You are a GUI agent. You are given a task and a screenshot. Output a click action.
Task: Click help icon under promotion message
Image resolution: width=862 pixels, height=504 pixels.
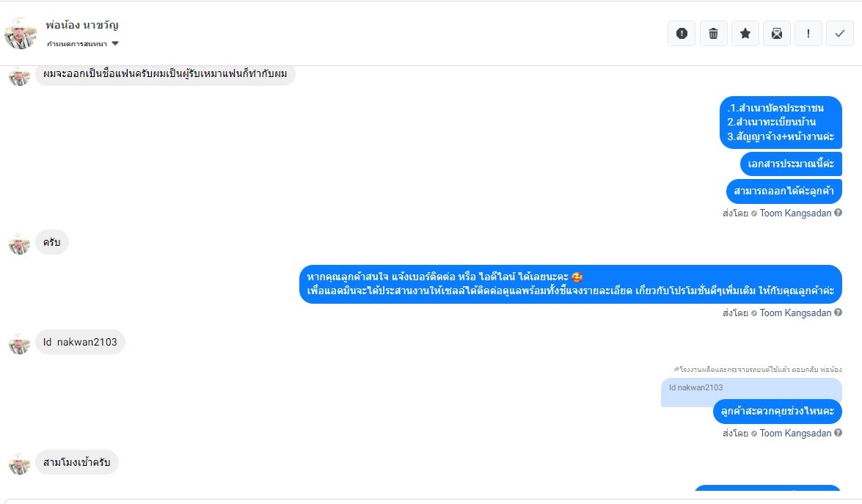pos(838,313)
